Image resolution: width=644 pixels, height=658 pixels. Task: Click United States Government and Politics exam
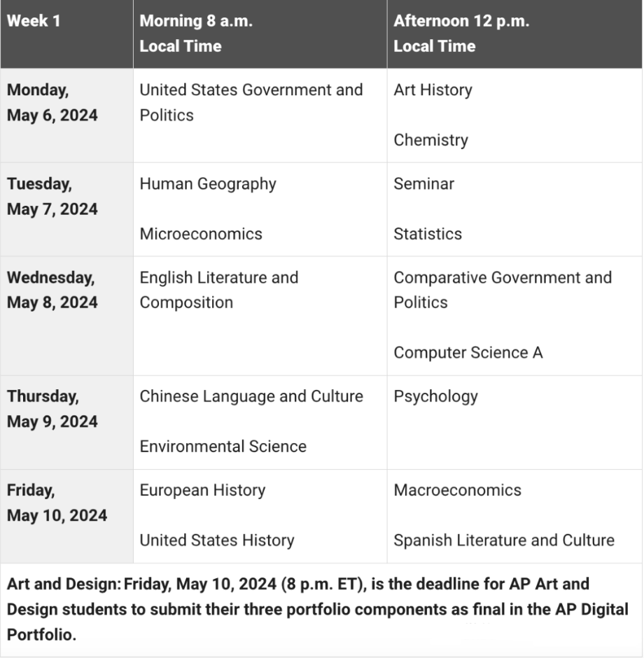point(251,102)
